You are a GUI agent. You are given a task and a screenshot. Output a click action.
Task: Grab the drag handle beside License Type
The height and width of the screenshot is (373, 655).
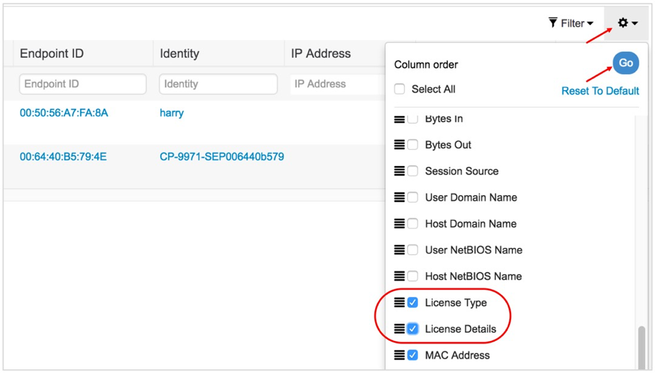pyautogui.click(x=399, y=302)
